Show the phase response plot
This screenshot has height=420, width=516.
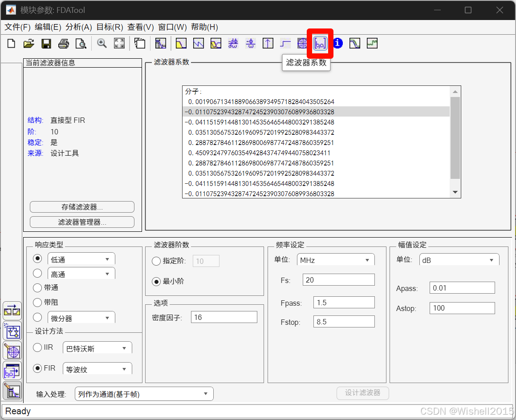(199, 44)
